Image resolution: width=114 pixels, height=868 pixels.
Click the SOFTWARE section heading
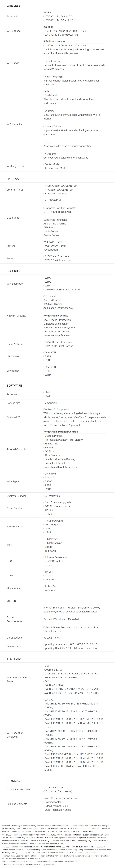click(x=14, y=385)
